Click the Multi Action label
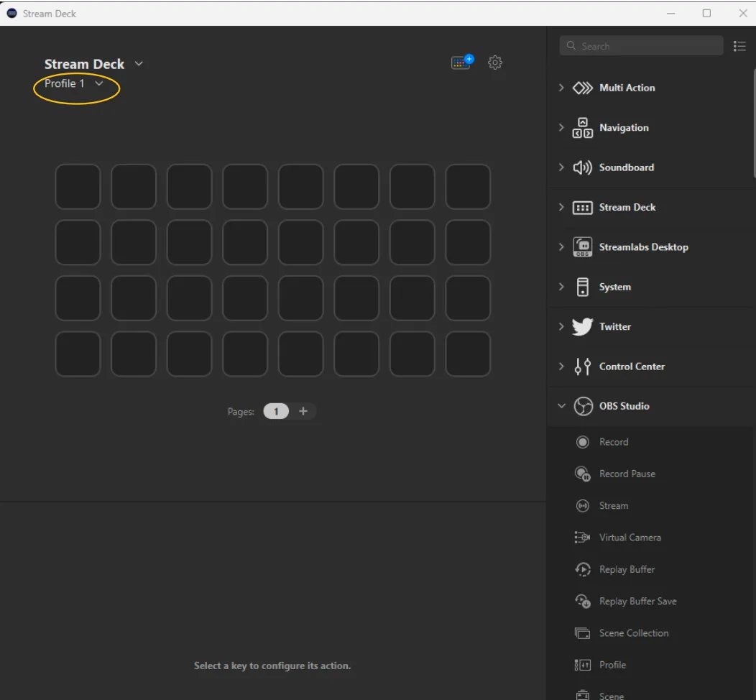Screen dimensions: 756x700 click(627, 88)
